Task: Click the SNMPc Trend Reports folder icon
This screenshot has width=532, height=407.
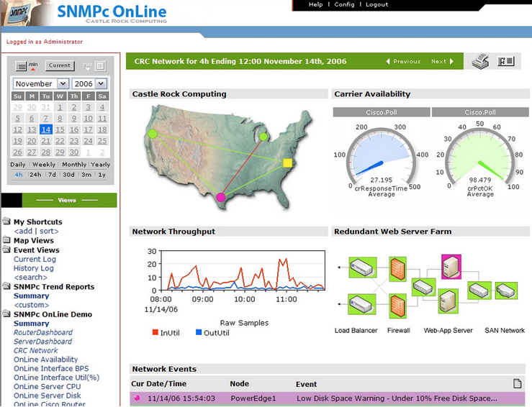Action: point(6,286)
